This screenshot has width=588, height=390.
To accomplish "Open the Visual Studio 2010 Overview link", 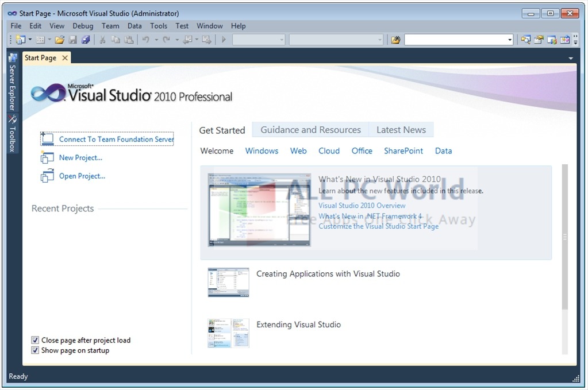I will pyautogui.click(x=362, y=205).
